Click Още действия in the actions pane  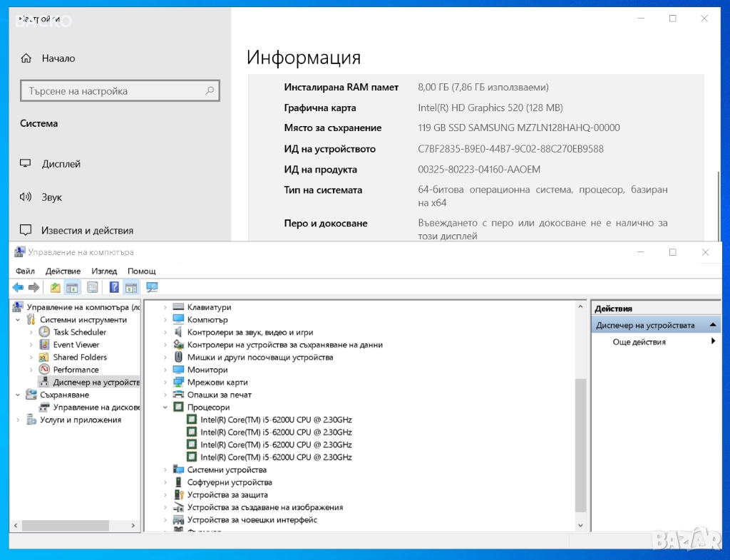[639, 342]
